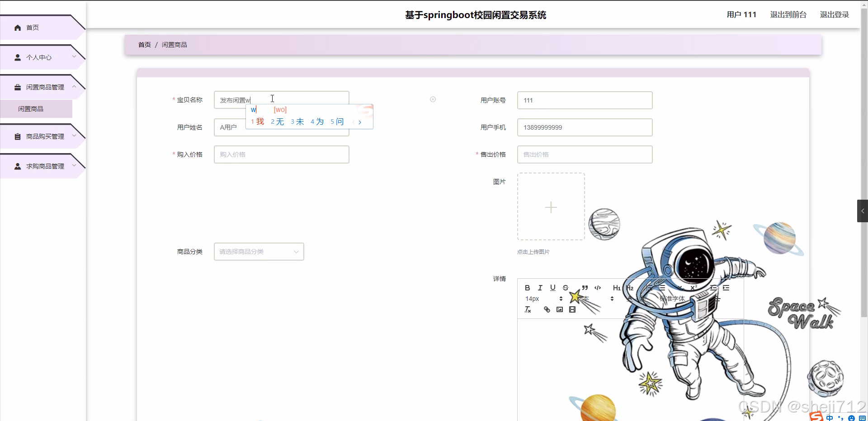Show next page of IME candidates
The image size is (868, 421).
point(360,122)
